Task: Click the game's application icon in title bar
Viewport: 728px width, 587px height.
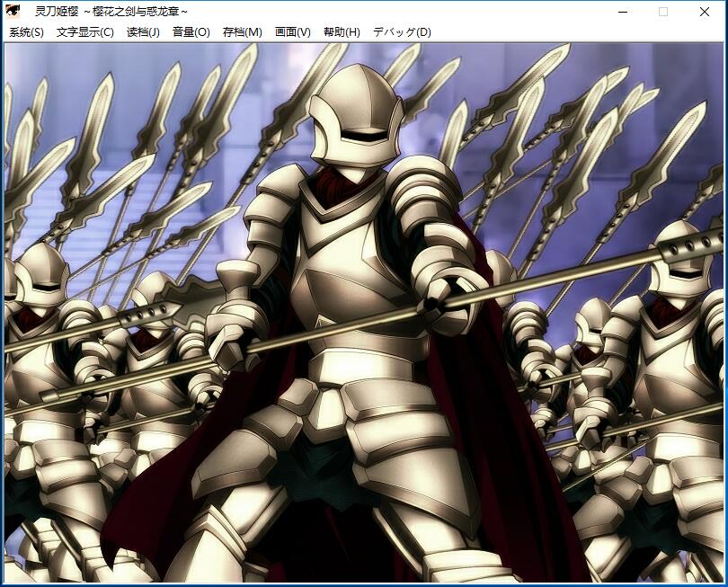Action: click(13, 12)
